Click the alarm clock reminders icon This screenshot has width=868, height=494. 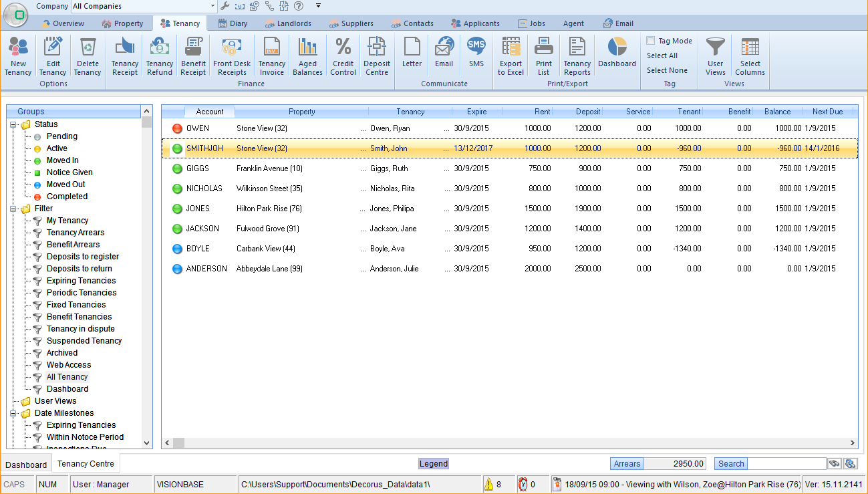click(523, 484)
